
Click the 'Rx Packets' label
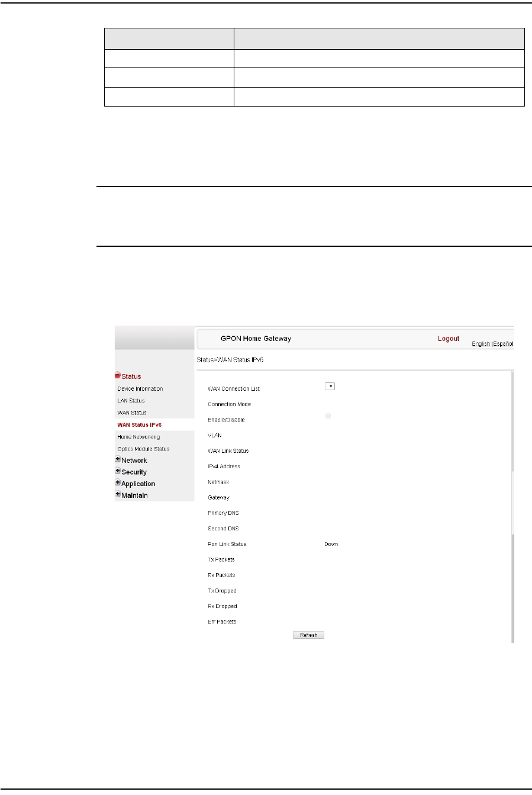tap(222, 575)
